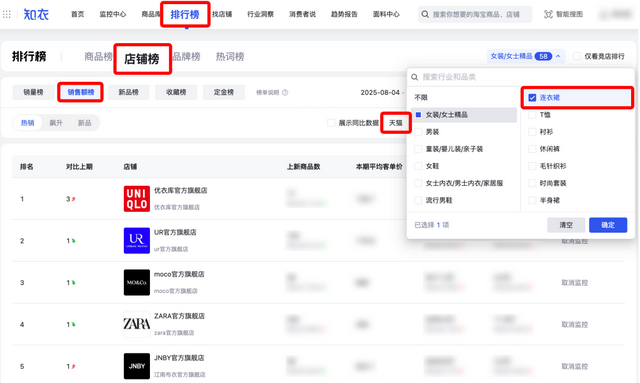Select the 新品榜 ranking
This screenshot has width=640, height=383.
[128, 92]
